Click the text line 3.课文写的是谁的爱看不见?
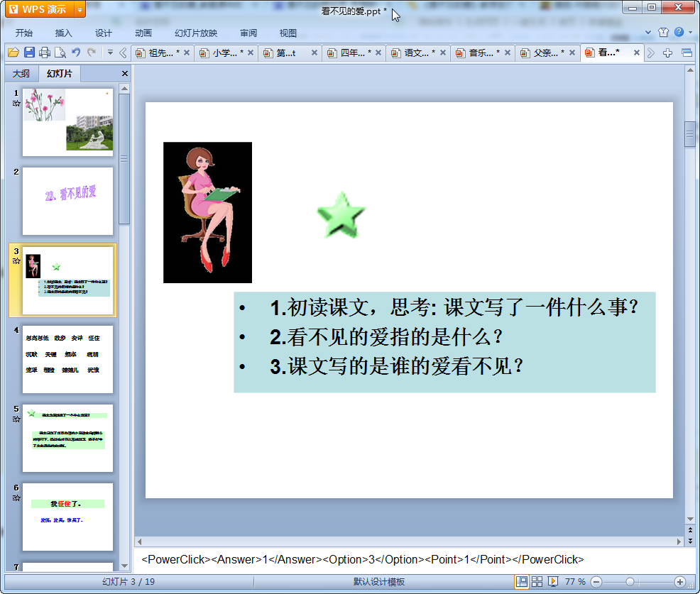Screen dimensions: 700x594 pyautogui.click(x=396, y=366)
